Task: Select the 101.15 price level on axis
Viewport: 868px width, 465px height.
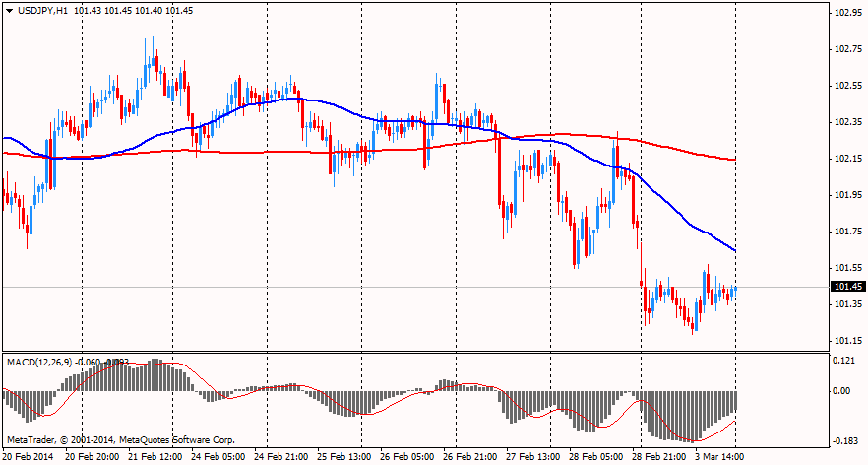Action: [x=847, y=341]
